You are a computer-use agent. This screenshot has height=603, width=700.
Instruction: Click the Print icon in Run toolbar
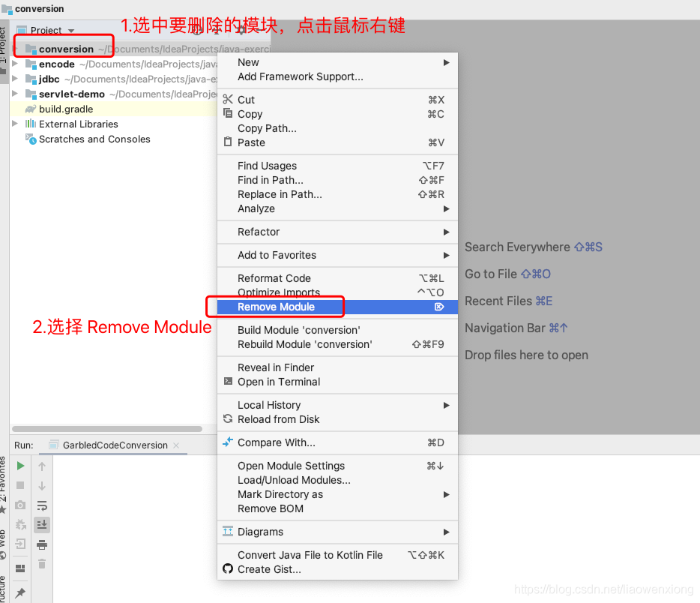pyautogui.click(x=42, y=544)
